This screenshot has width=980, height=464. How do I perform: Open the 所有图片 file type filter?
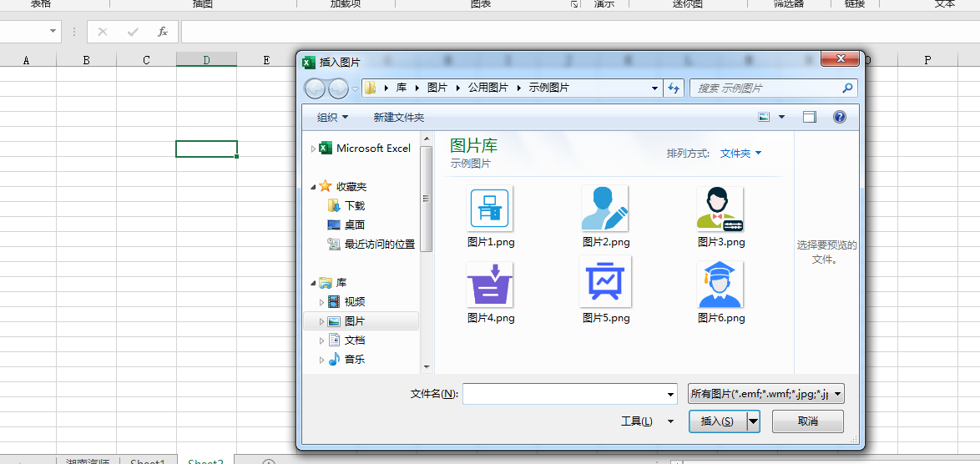pos(765,394)
